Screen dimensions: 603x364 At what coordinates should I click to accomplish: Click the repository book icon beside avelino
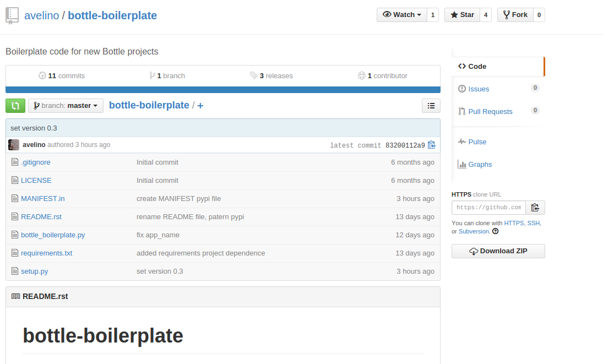[12, 16]
